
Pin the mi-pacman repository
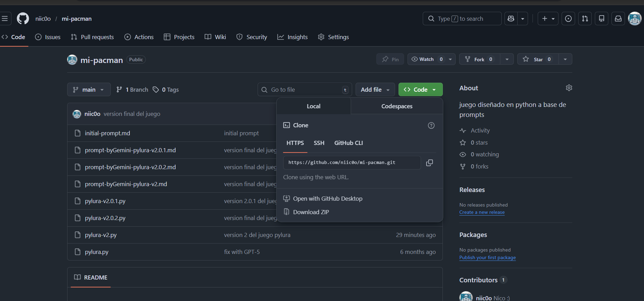pyautogui.click(x=390, y=60)
